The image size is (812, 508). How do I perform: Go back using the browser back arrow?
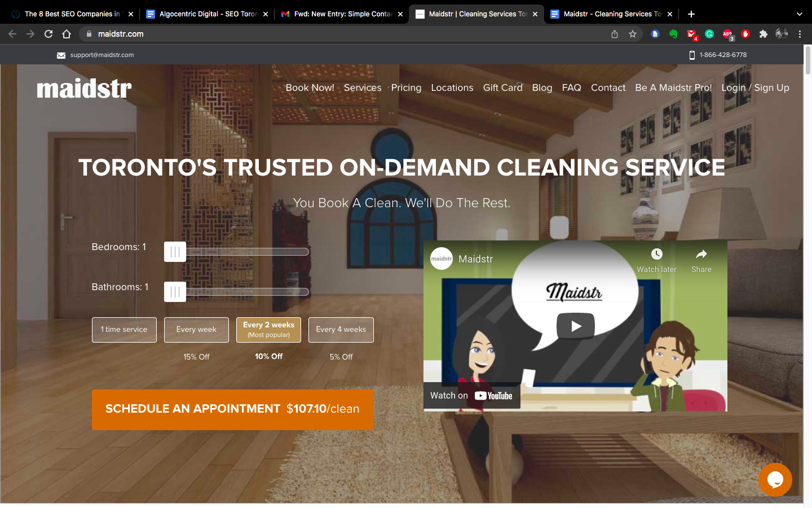click(12, 34)
